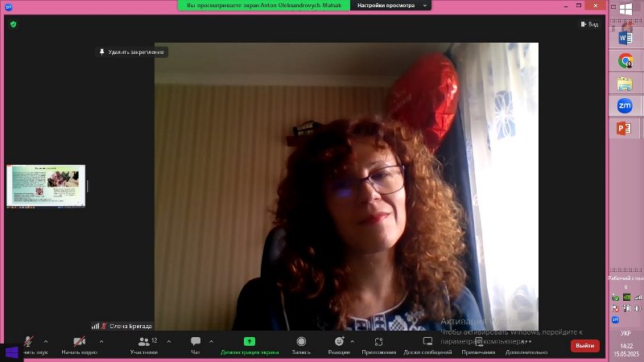Open the Участники participants panel
This screenshot has width=644, height=362.
pyautogui.click(x=144, y=345)
